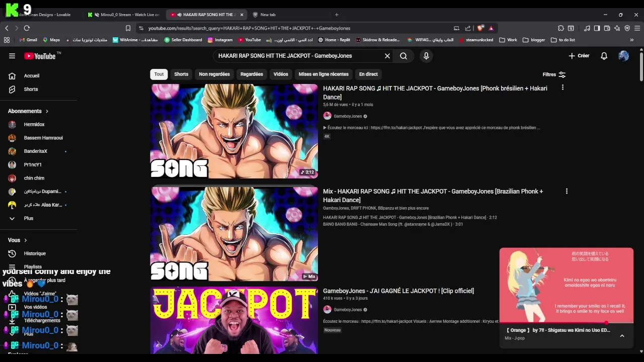Select the Non regardées chip
644x362 pixels.
pos(214,74)
